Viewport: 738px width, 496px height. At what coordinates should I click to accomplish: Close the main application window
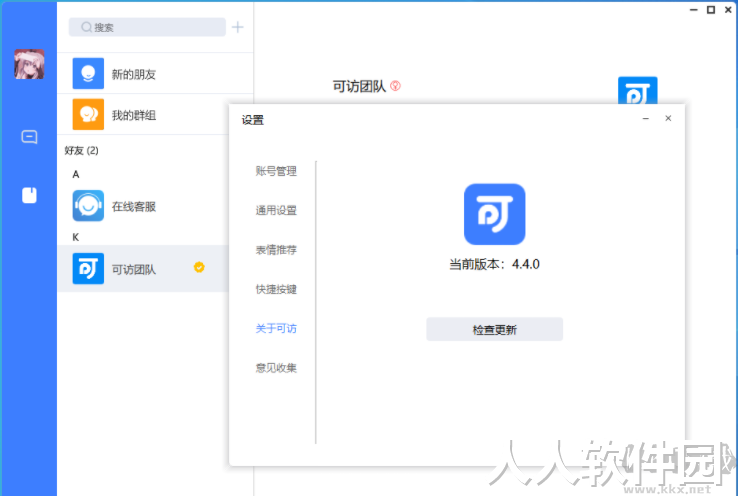pyautogui.click(x=728, y=9)
